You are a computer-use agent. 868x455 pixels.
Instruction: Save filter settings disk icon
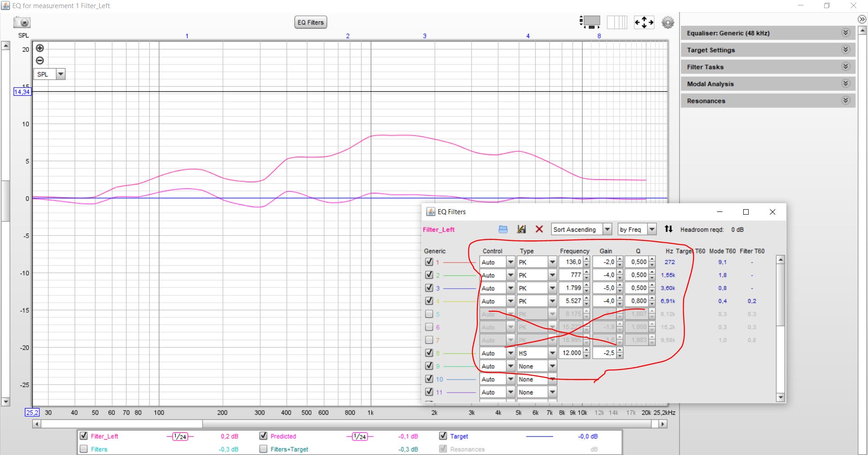tap(521, 229)
